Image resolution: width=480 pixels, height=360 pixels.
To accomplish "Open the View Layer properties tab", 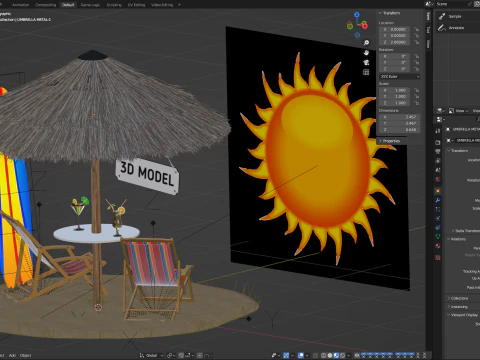I will 438,161.
